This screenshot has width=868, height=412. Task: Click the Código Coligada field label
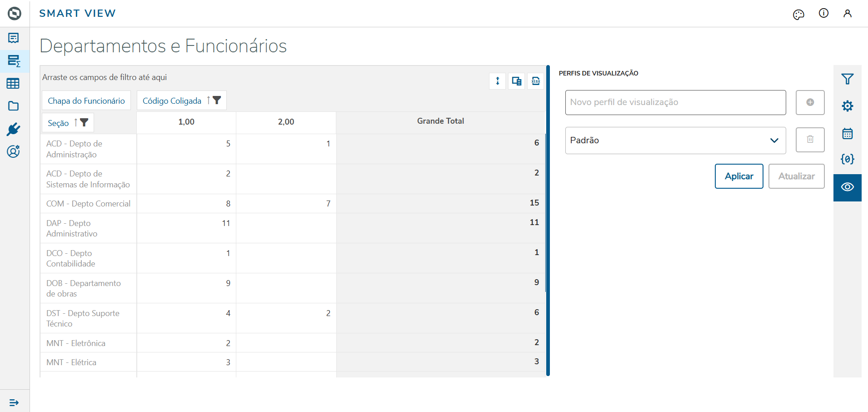coord(172,101)
